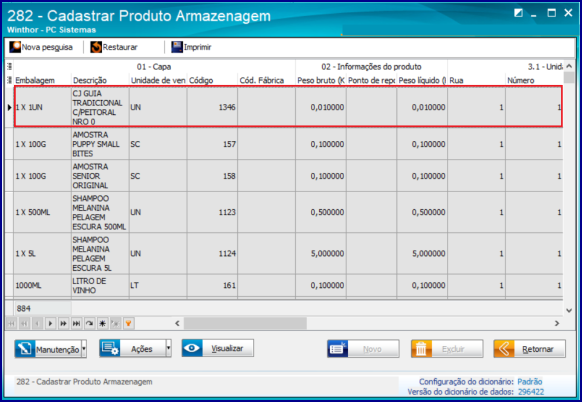This screenshot has height=402, width=582.
Task: Click the Cód. Fábrica column header
Action: [x=267, y=80]
